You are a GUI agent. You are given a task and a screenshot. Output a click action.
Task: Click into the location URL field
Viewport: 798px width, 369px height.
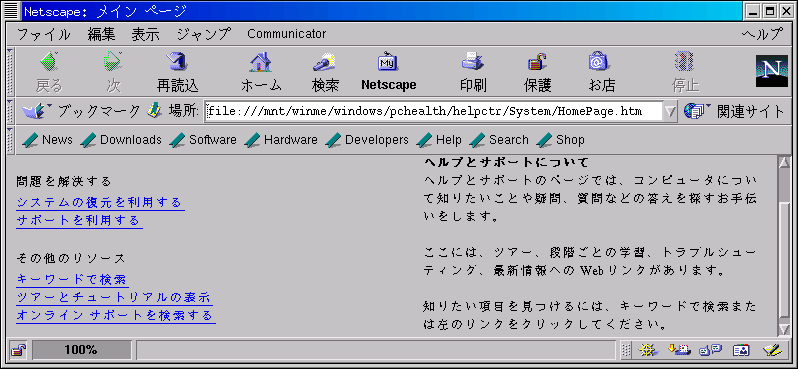pyautogui.click(x=434, y=111)
